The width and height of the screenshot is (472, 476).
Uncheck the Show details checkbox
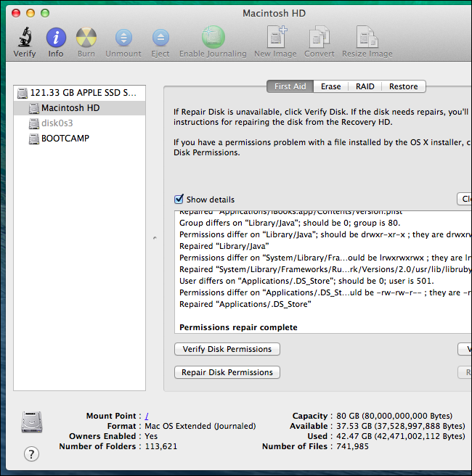tap(179, 199)
